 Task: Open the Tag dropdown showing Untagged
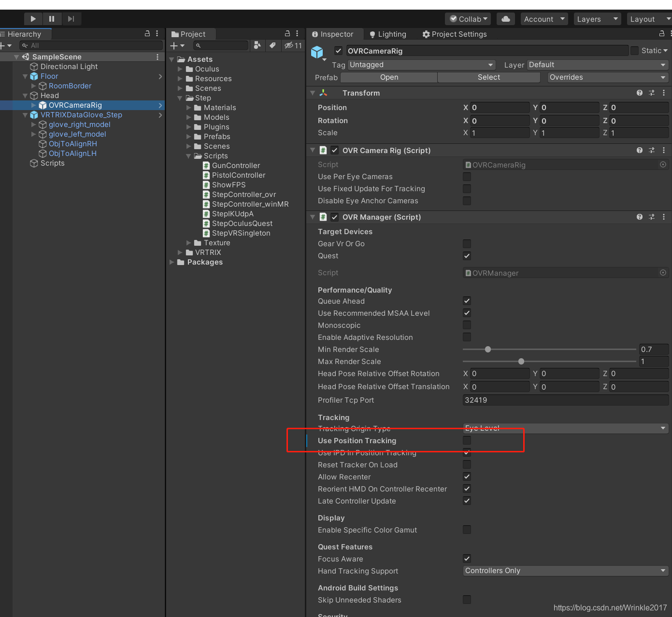click(x=422, y=65)
